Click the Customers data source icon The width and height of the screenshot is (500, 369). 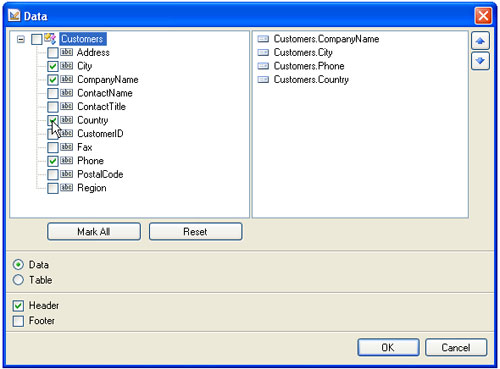coord(50,39)
